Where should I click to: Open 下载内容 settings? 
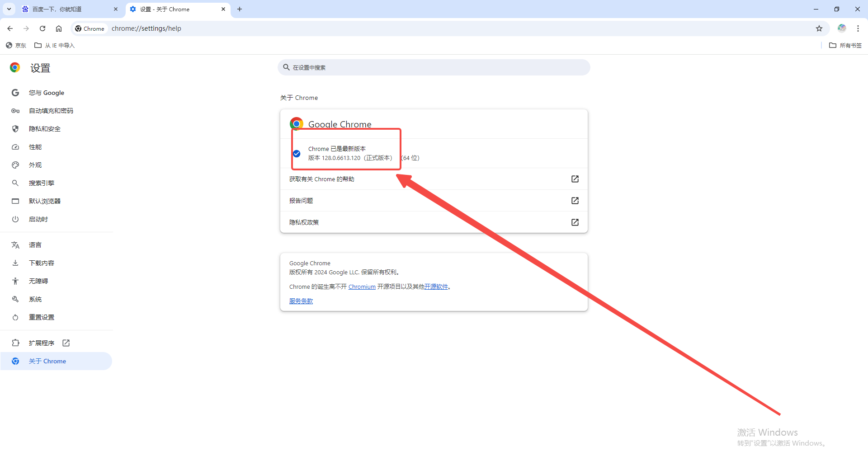pyautogui.click(x=56, y=263)
